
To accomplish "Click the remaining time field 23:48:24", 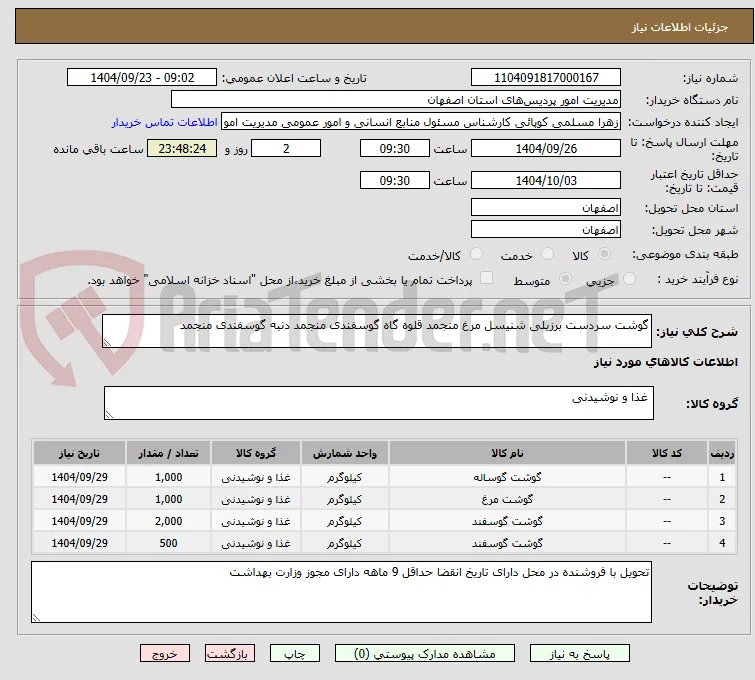I will [x=182, y=148].
